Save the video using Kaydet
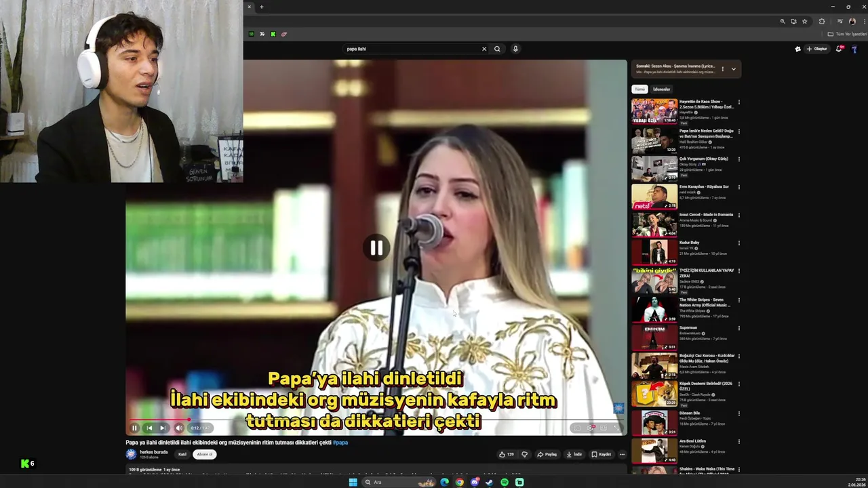 click(601, 454)
